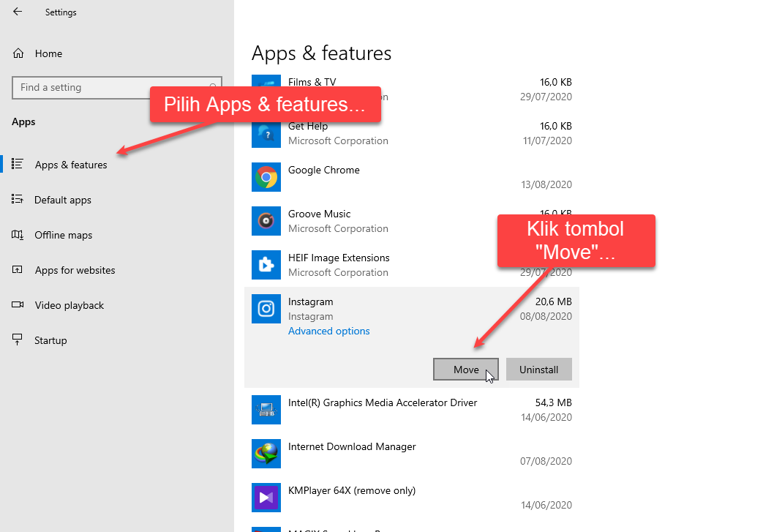
Task: Click the Move button for Instagram
Action: (x=465, y=369)
